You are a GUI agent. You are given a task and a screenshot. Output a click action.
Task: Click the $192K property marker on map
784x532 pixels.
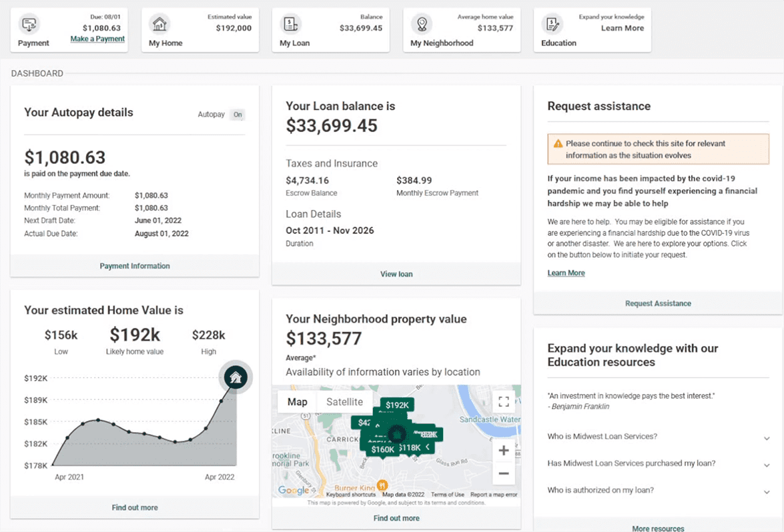397,405
